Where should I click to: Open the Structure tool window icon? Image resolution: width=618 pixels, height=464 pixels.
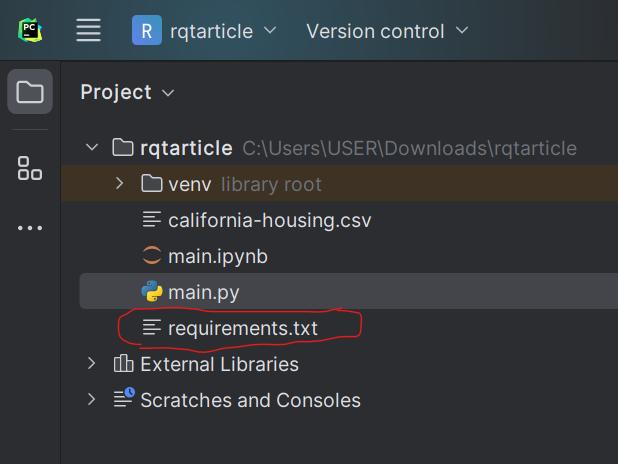tap(30, 168)
